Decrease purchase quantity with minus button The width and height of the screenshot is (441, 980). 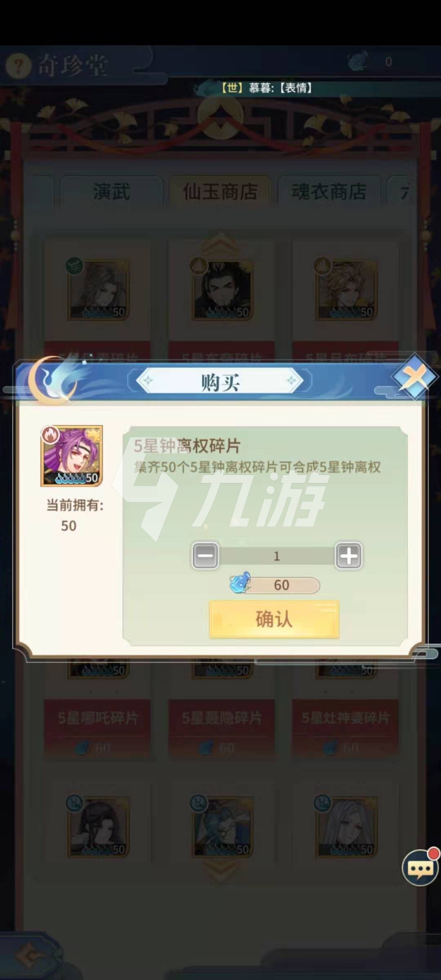pyautogui.click(x=205, y=555)
